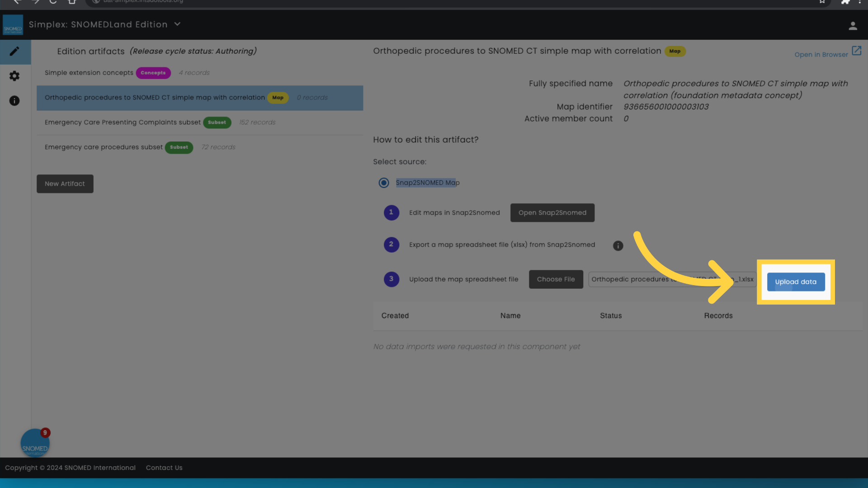Click the '72 records' count text
Screen dimensions: 868x488
click(218, 147)
